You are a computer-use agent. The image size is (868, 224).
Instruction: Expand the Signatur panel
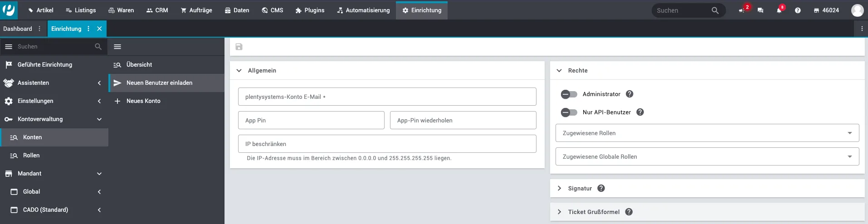coord(559,188)
